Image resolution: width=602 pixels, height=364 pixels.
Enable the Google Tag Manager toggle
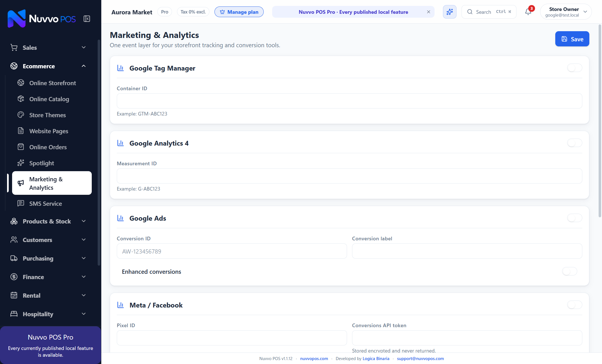574,68
